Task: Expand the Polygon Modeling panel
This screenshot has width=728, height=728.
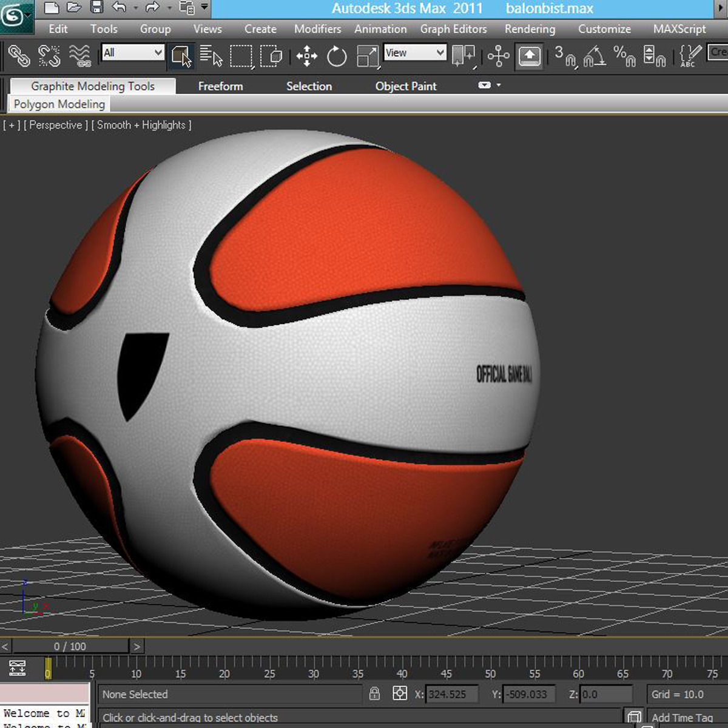Action: pyautogui.click(x=59, y=104)
